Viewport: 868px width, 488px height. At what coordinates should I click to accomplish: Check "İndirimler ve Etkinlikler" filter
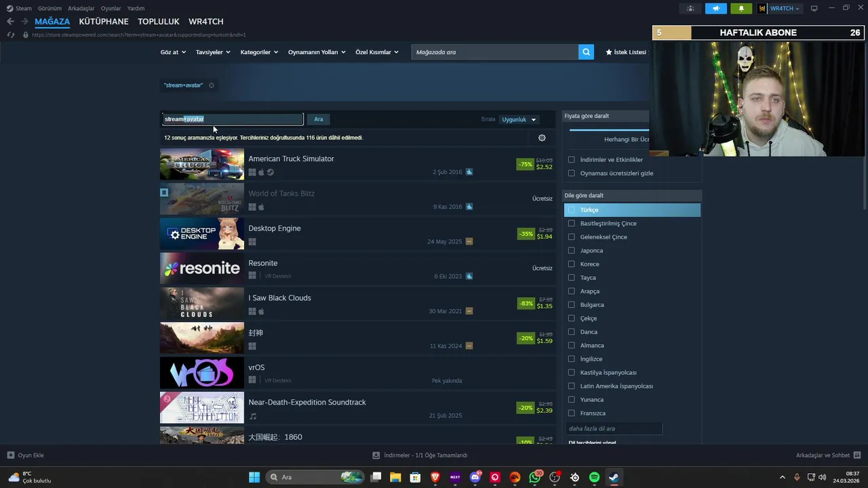coord(572,160)
